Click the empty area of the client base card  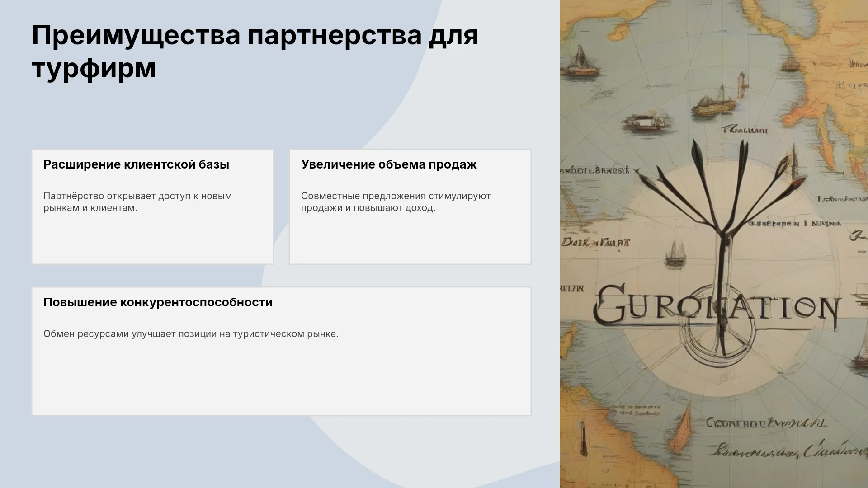[152, 239]
